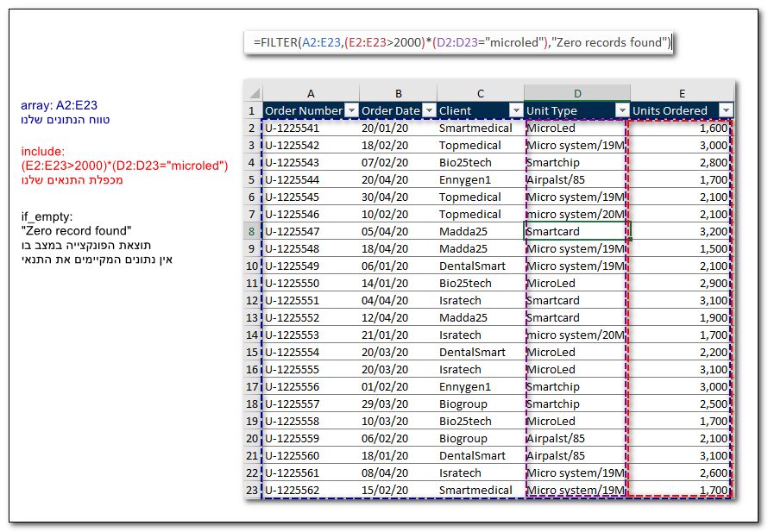Viewport: 768px width, 532px height.
Task: Click the 'array: A2:E23' annotation text
Action: click(60, 105)
